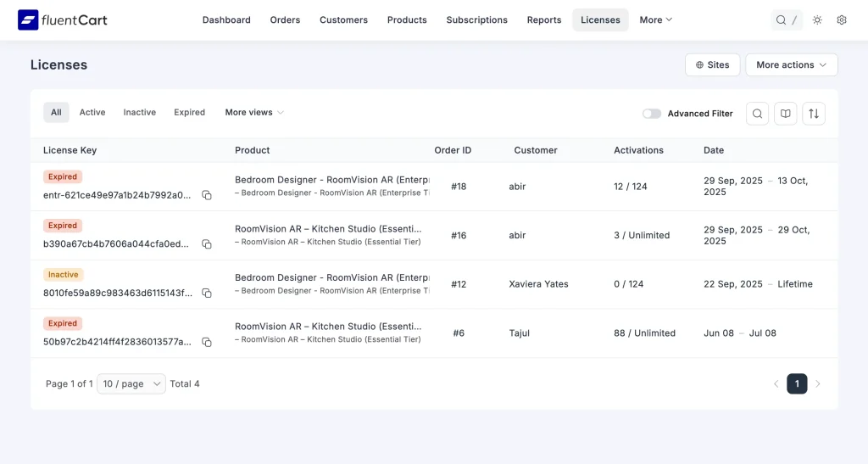This screenshot has width=868, height=464.
Task: Go to Subscriptions
Action: click(476, 20)
